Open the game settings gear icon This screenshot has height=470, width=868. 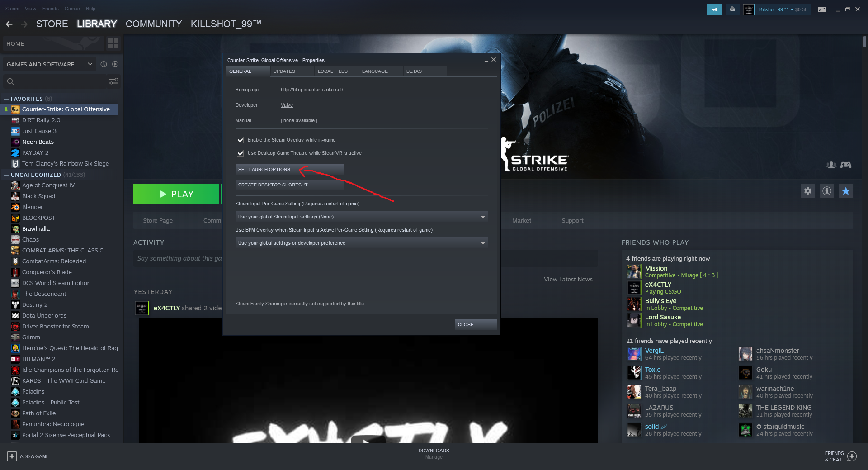[808, 191]
